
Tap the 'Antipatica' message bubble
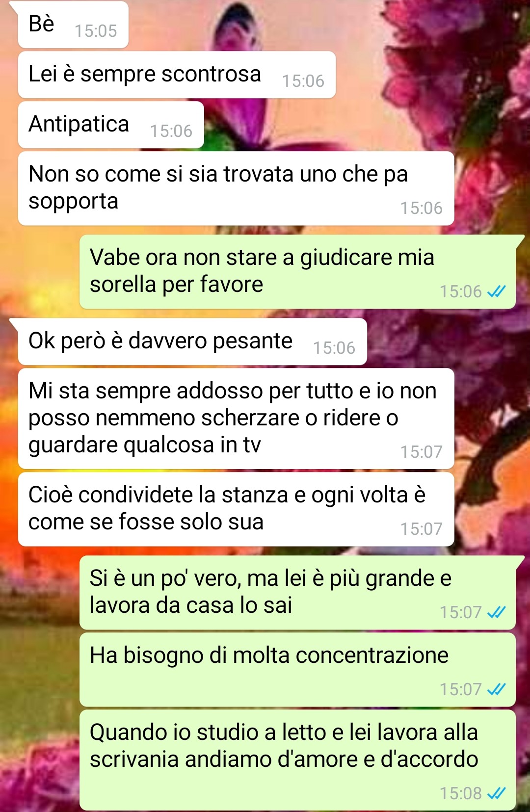point(111,125)
